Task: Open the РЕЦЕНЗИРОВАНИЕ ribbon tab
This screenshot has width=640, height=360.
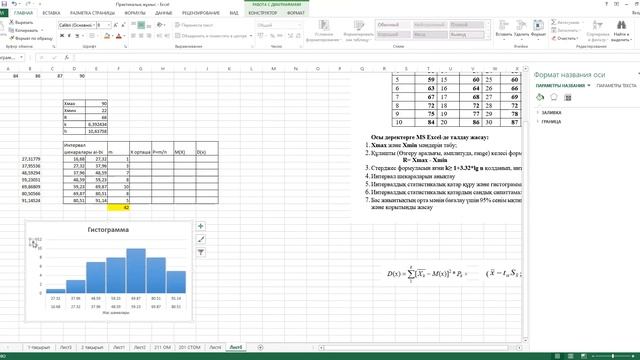Action: (201, 13)
